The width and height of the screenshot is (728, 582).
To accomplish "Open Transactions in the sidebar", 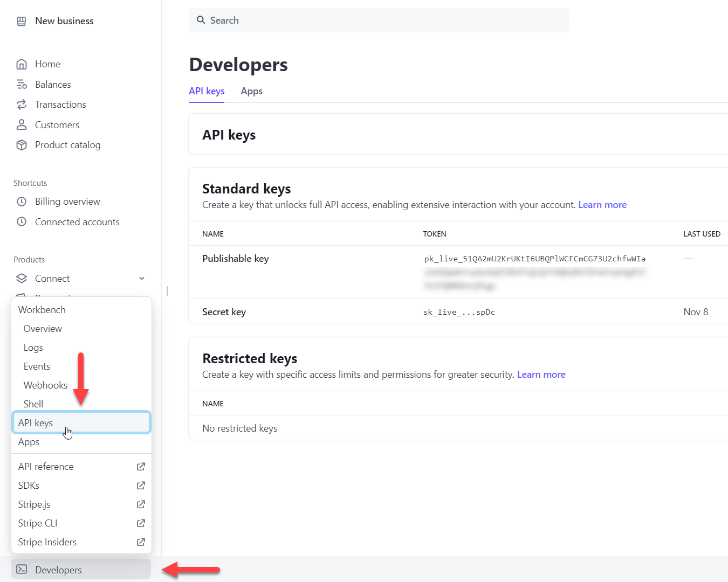I will click(x=60, y=105).
